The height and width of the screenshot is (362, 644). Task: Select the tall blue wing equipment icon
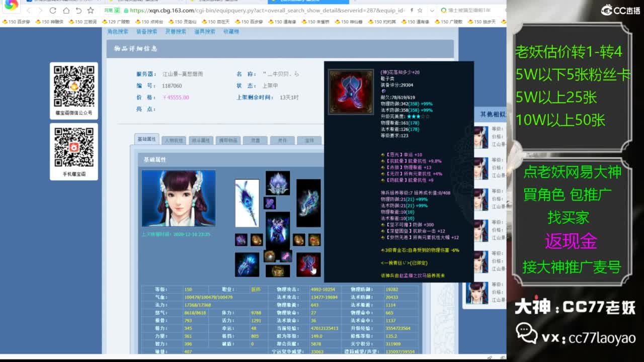(x=308, y=203)
